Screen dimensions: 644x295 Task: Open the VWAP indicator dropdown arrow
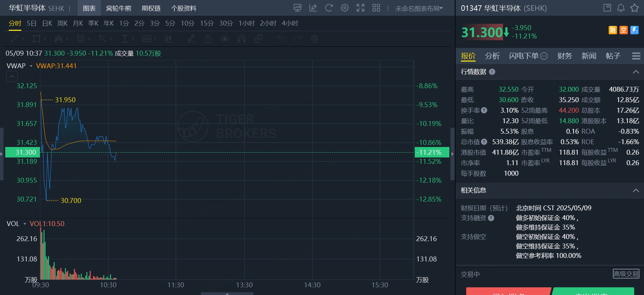tap(31, 66)
